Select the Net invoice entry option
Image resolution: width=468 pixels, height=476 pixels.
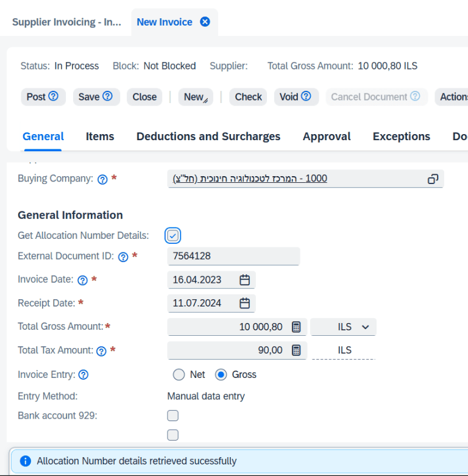[179, 375]
